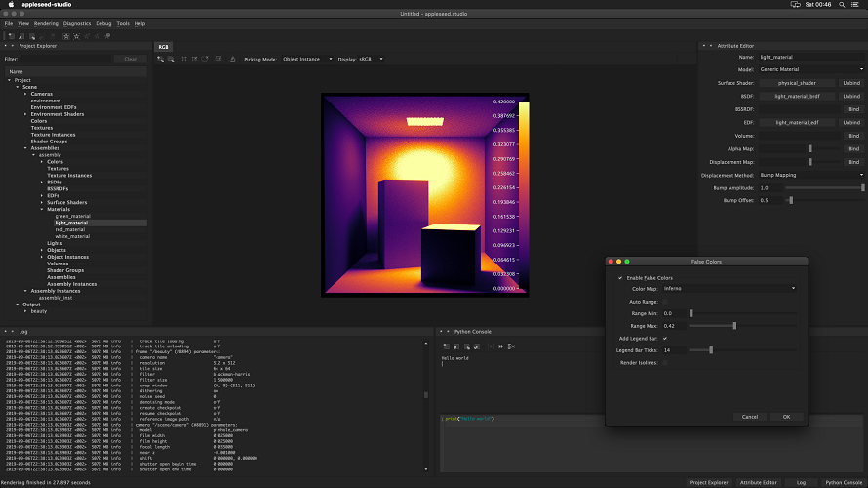Click Unbind next to light_material_brdf
Screen dimensions: 868x488
851,96
